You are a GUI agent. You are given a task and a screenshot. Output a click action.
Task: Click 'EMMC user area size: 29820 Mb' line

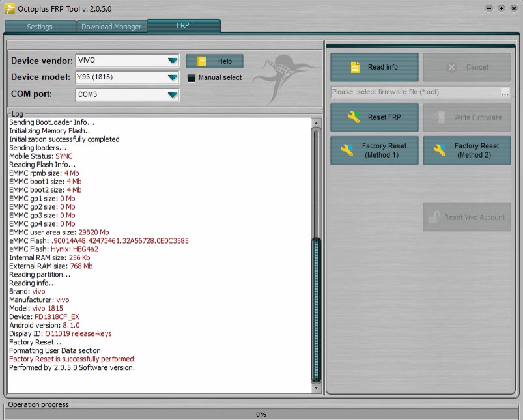point(59,232)
